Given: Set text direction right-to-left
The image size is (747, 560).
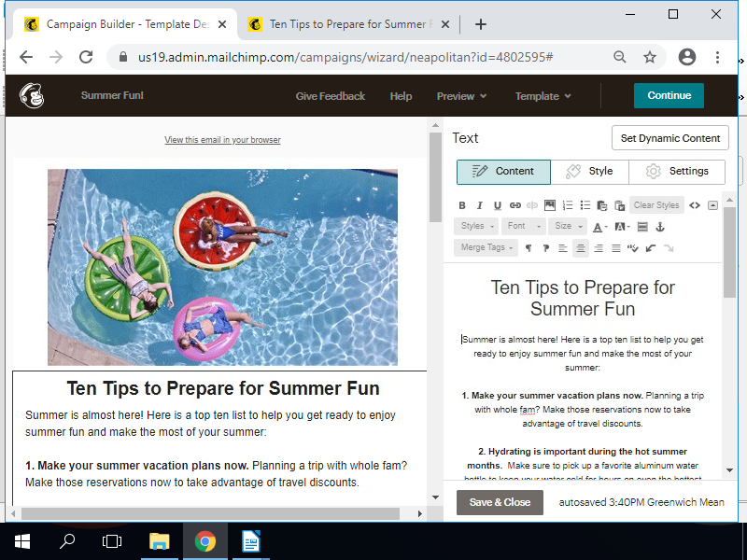Looking at the screenshot, I should click(545, 247).
